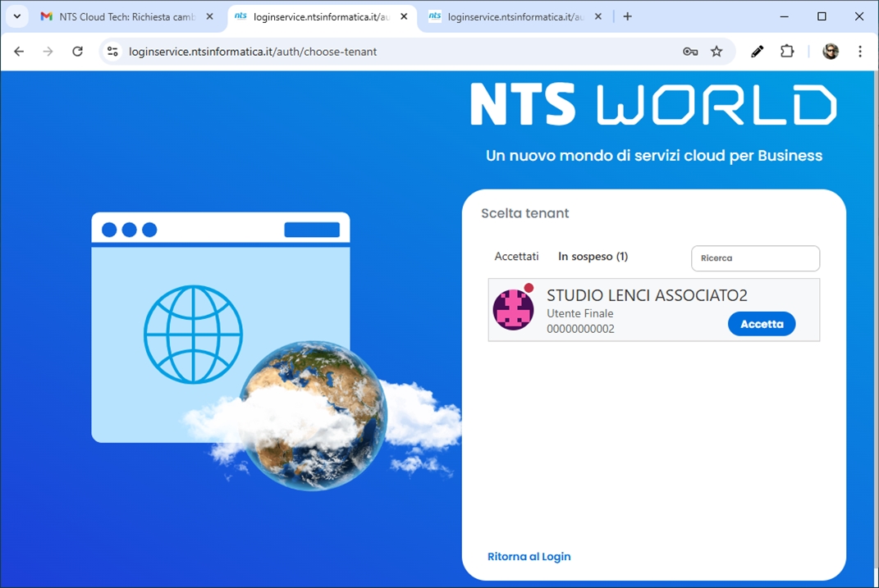Click the pencil extension icon
The image size is (879, 588).
pos(757,52)
